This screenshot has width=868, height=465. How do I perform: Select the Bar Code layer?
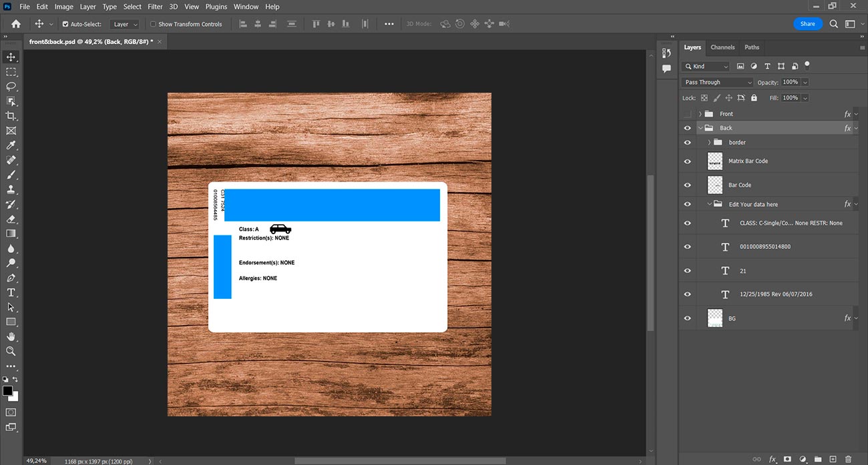(740, 185)
